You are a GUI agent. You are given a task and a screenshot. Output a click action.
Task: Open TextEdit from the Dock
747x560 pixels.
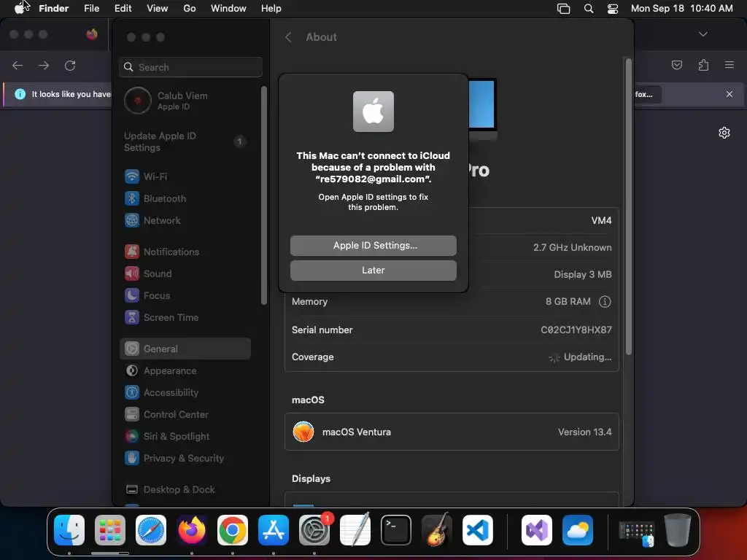point(355,530)
